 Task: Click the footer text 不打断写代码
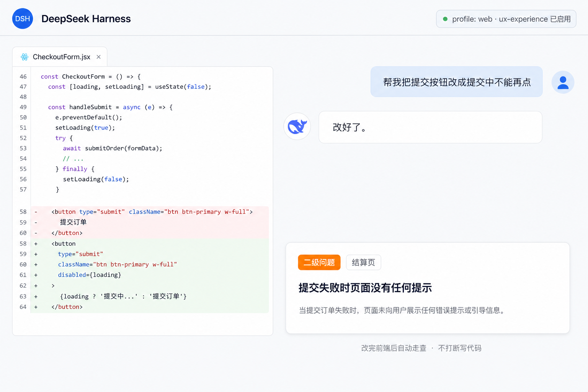[x=459, y=348]
